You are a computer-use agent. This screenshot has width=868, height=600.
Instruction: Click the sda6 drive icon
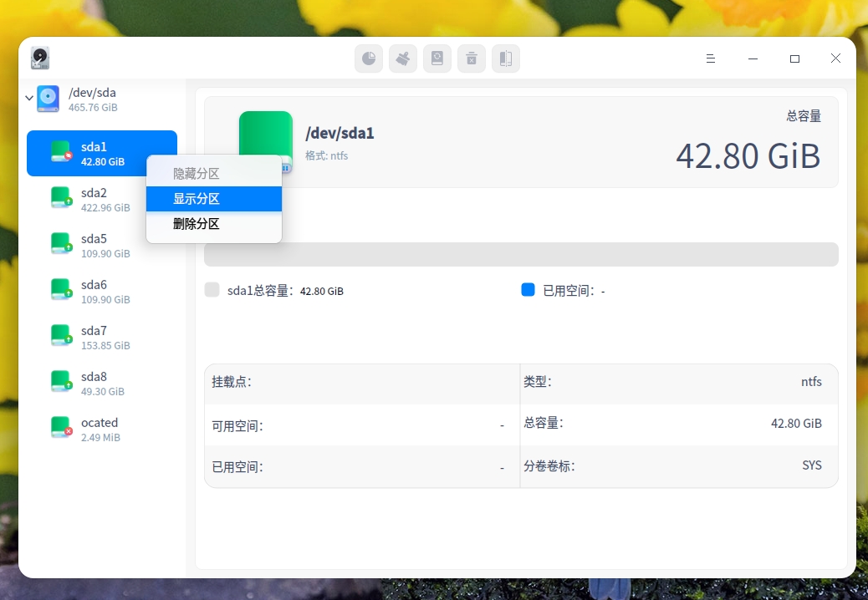point(61,289)
